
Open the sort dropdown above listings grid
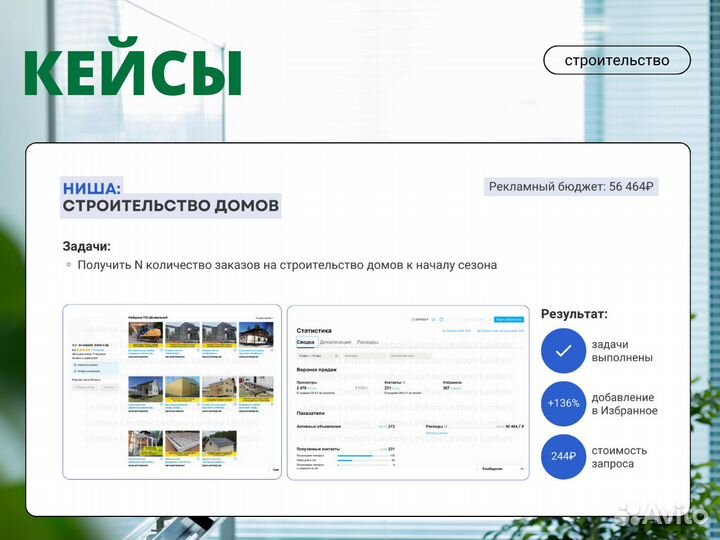point(264,318)
